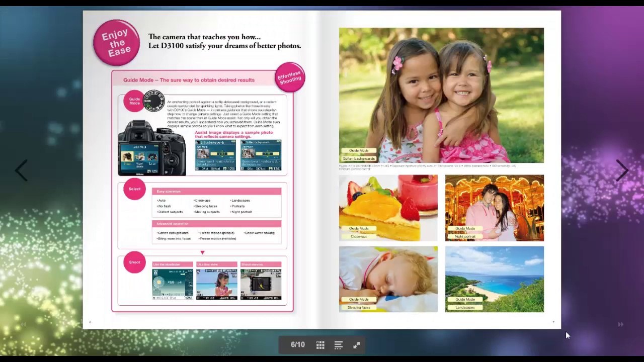Go to the previous page with left arrow

click(21, 171)
